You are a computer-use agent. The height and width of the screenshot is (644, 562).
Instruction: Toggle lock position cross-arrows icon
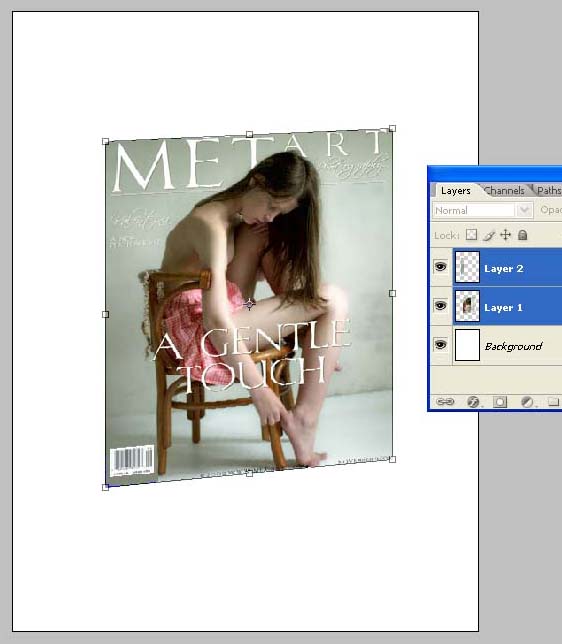click(x=505, y=235)
